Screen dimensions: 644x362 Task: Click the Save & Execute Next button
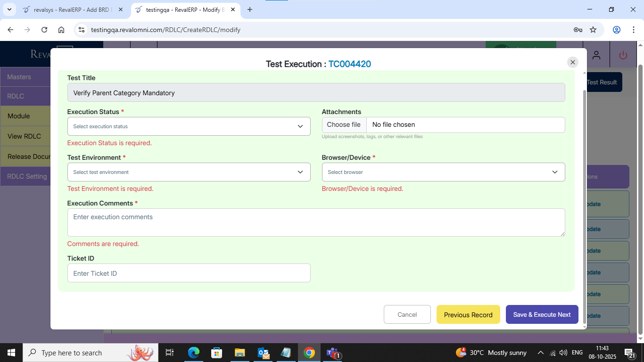click(542, 314)
